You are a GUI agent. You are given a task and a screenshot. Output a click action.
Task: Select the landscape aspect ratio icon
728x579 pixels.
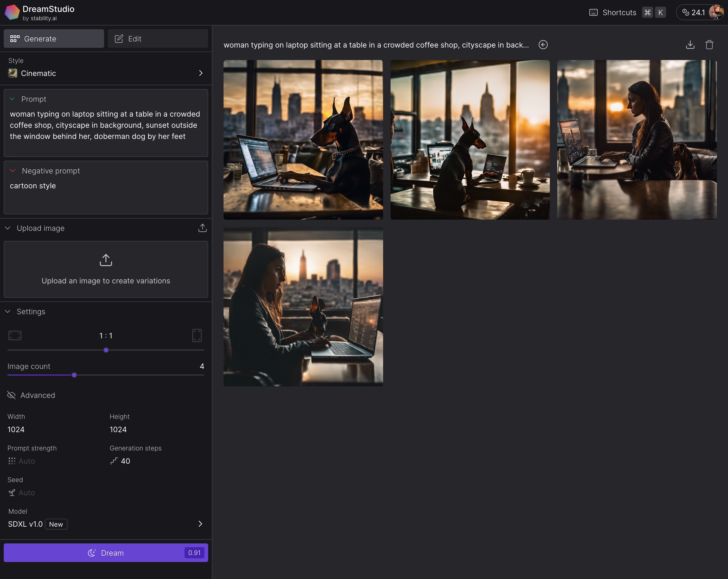click(15, 335)
